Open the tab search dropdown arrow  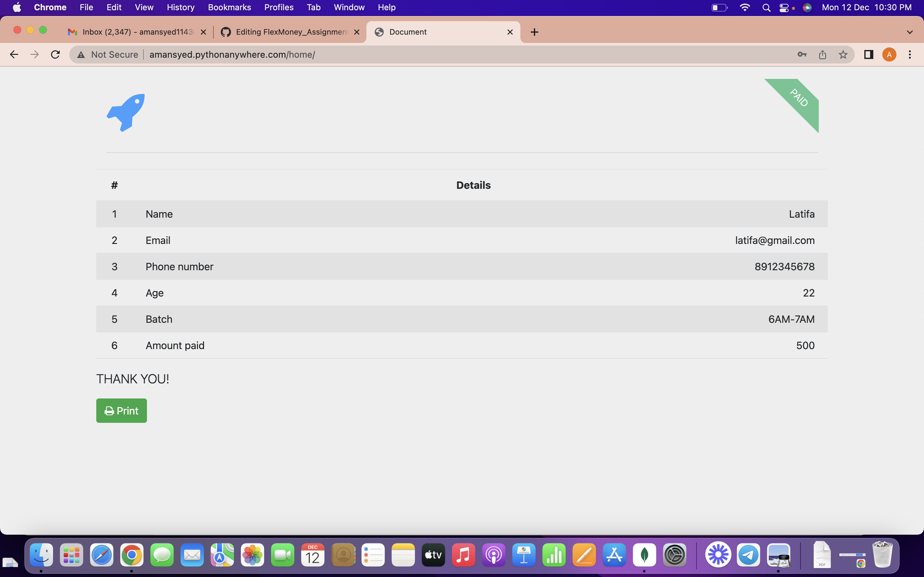tap(910, 32)
